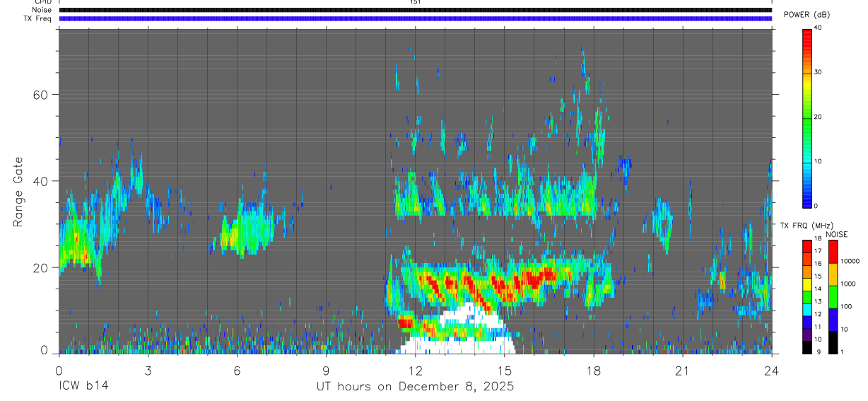Click the x-axis hour label "9"
This screenshot has height=401, width=868.
click(x=326, y=370)
